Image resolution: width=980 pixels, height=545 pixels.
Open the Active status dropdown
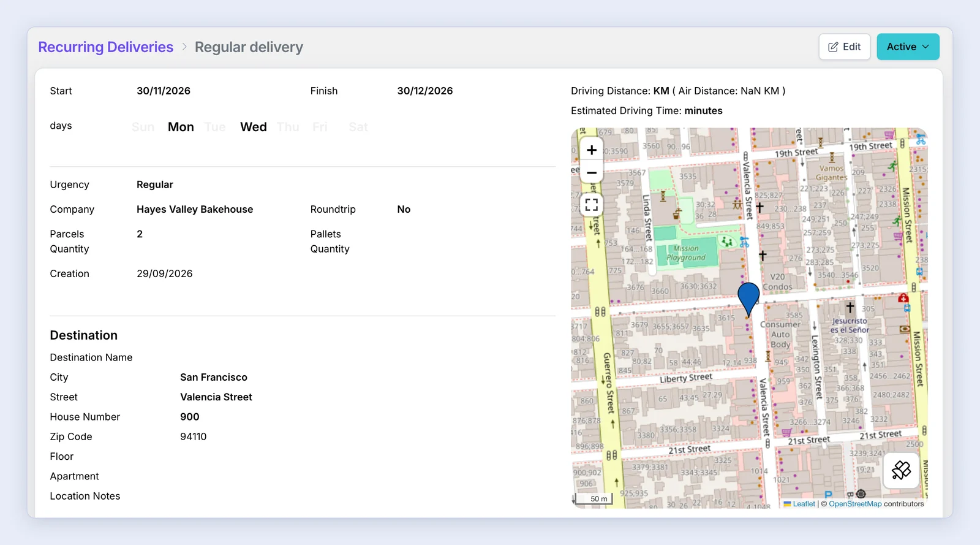click(x=908, y=47)
